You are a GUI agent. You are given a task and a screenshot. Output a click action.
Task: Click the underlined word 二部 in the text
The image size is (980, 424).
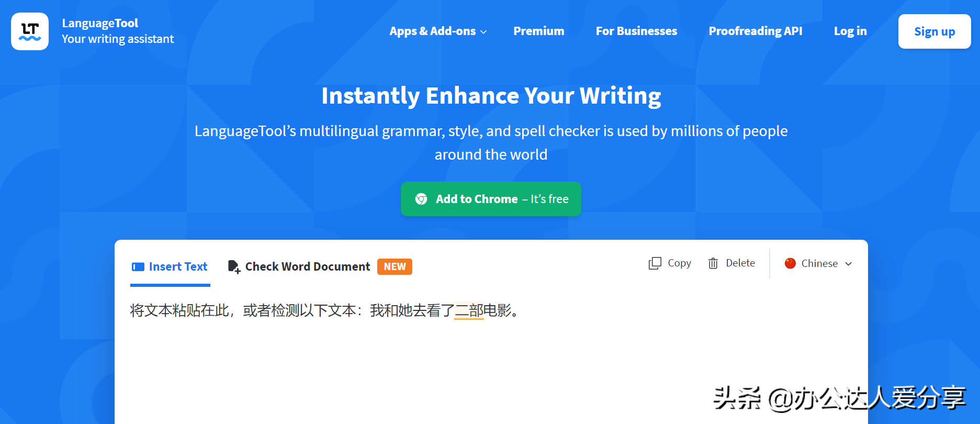coord(469,311)
